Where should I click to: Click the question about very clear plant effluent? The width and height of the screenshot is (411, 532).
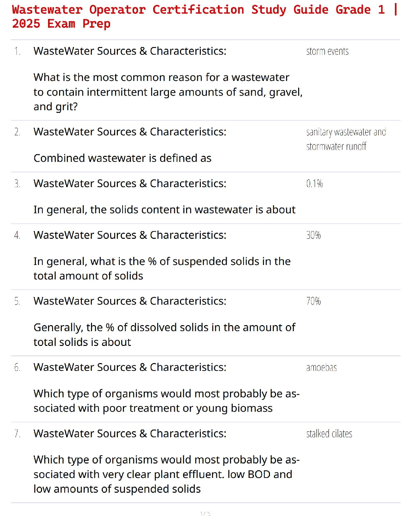167,474
